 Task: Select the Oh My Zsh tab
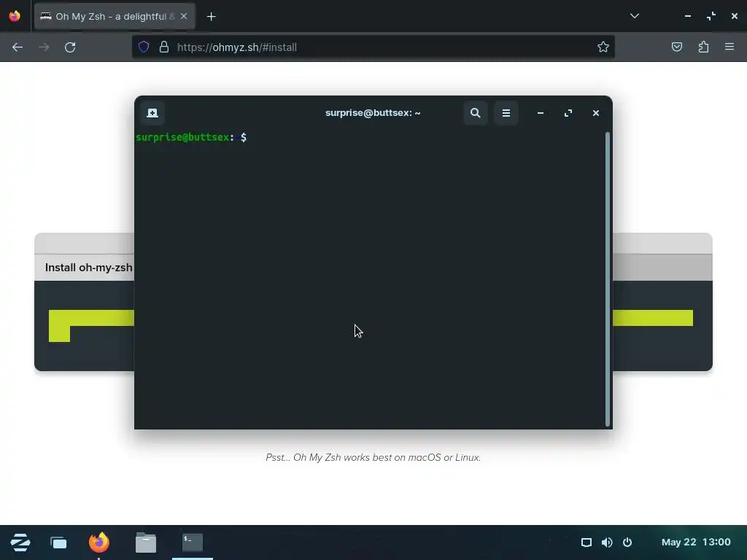(x=115, y=16)
